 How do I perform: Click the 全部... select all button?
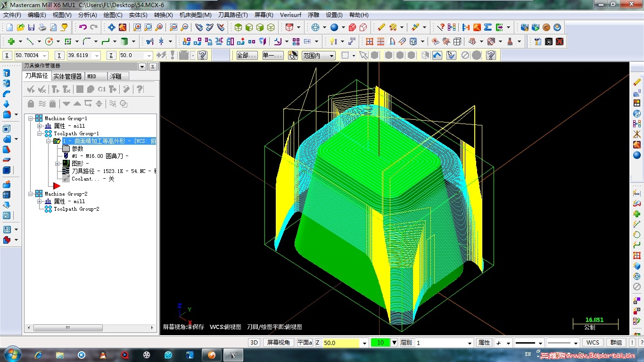(247, 56)
